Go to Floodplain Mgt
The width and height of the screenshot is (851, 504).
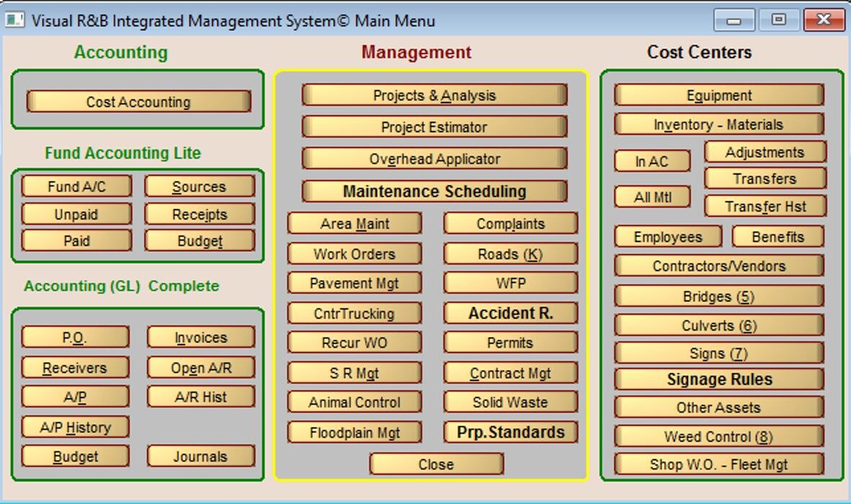pos(354,433)
